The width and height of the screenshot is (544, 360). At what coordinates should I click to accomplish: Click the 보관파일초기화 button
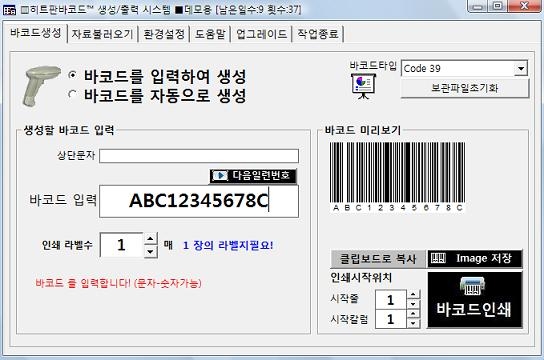click(x=465, y=88)
